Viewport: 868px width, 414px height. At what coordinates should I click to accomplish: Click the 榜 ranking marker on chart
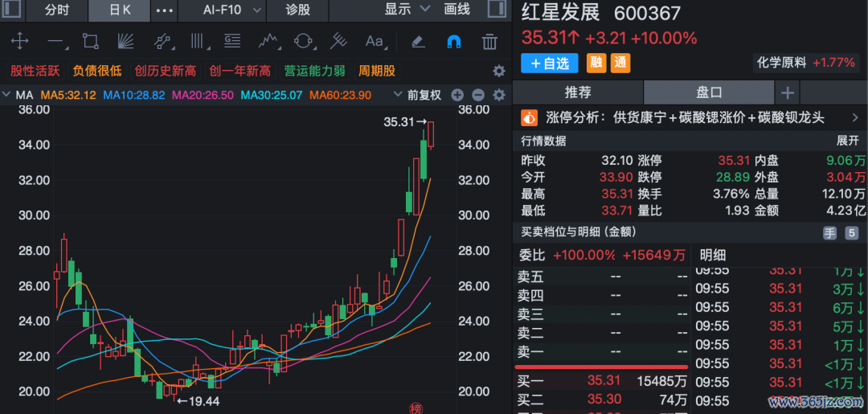(416, 408)
